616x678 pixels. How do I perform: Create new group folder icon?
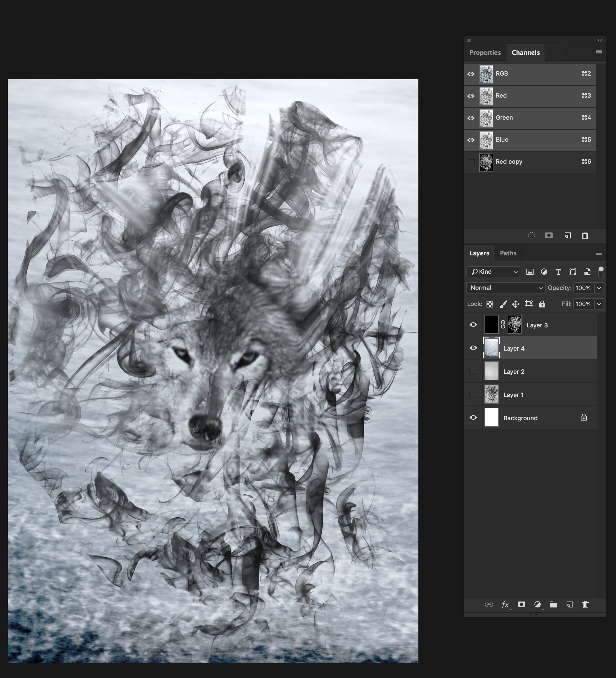coord(553,604)
